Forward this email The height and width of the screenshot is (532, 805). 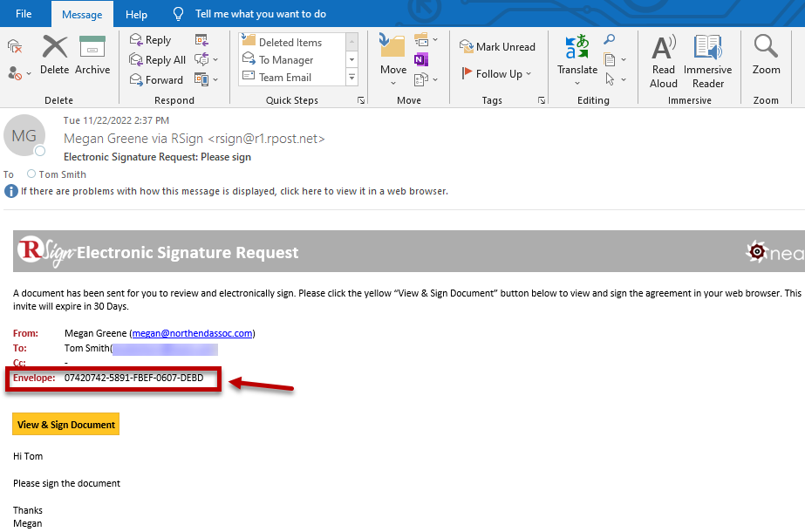tap(157, 80)
